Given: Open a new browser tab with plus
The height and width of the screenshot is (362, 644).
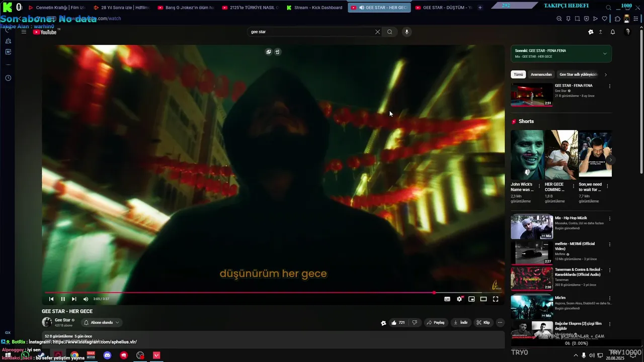Looking at the screenshot, I should [480, 8].
